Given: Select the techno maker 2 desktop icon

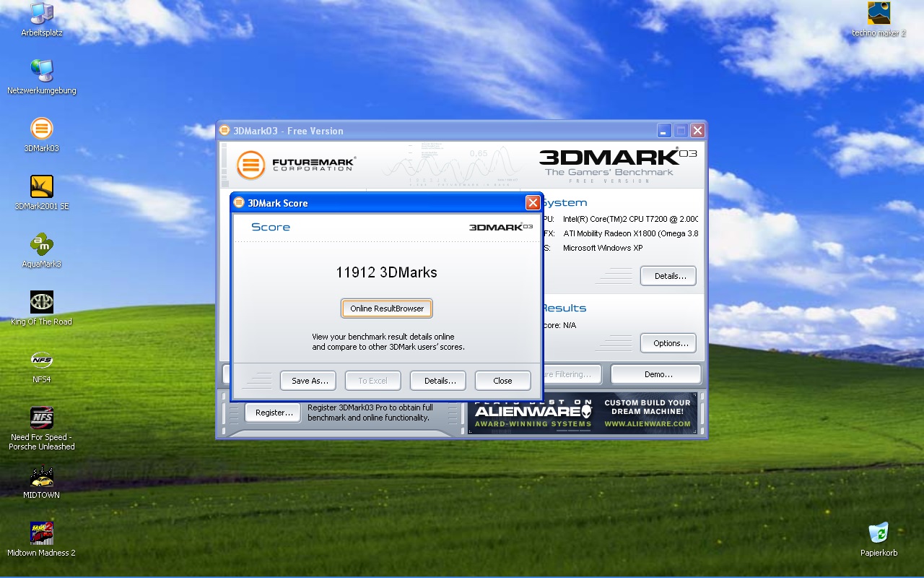Looking at the screenshot, I should coord(879,20).
